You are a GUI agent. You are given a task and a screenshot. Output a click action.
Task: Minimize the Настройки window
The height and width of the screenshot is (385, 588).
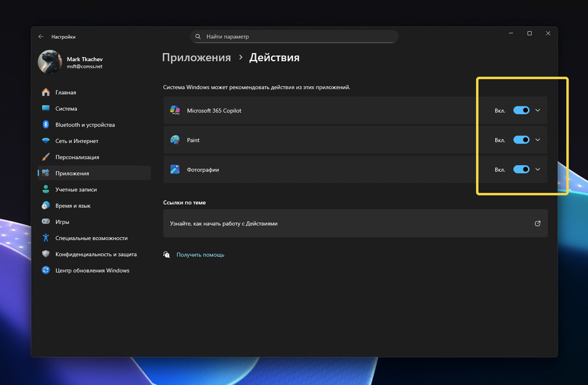[x=511, y=33]
